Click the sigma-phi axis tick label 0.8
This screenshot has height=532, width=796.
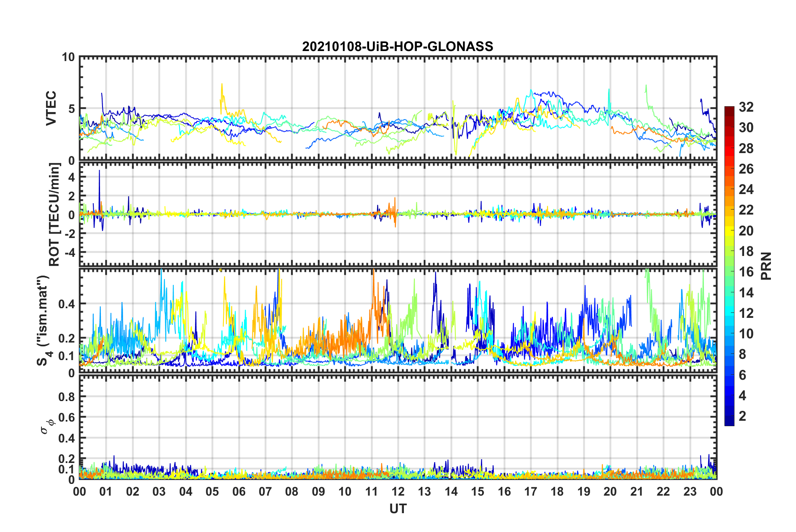click(67, 396)
